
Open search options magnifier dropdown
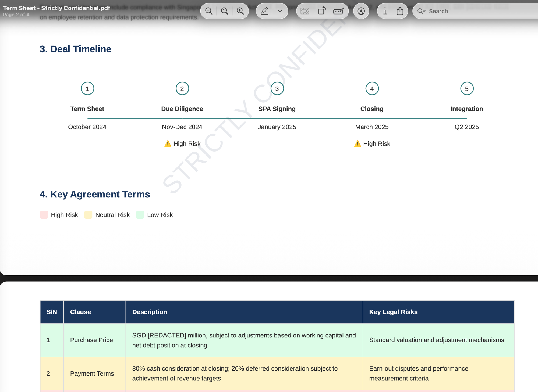coord(421,11)
